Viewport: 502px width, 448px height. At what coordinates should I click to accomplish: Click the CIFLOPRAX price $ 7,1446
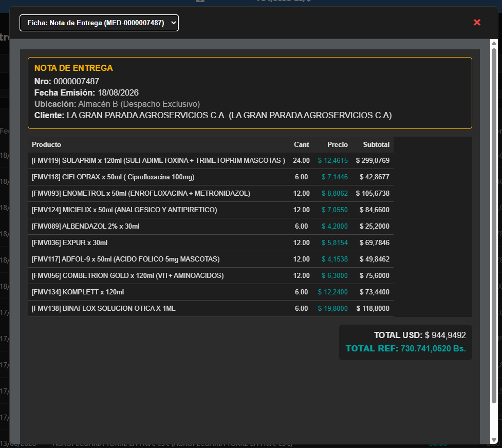tap(334, 177)
